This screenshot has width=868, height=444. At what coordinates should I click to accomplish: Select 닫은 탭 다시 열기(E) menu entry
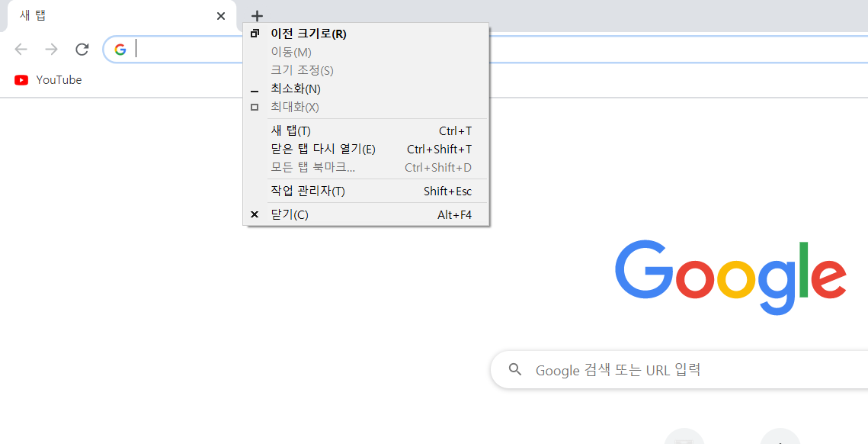click(366, 149)
